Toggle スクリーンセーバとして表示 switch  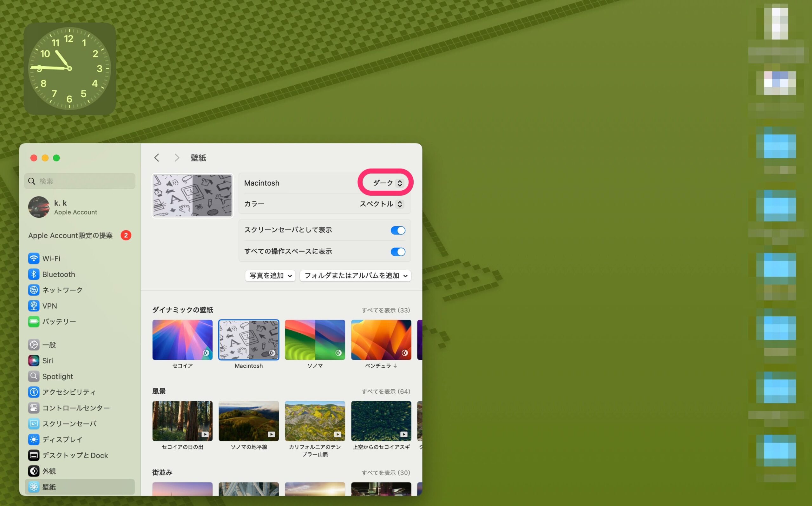(x=398, y=230)
